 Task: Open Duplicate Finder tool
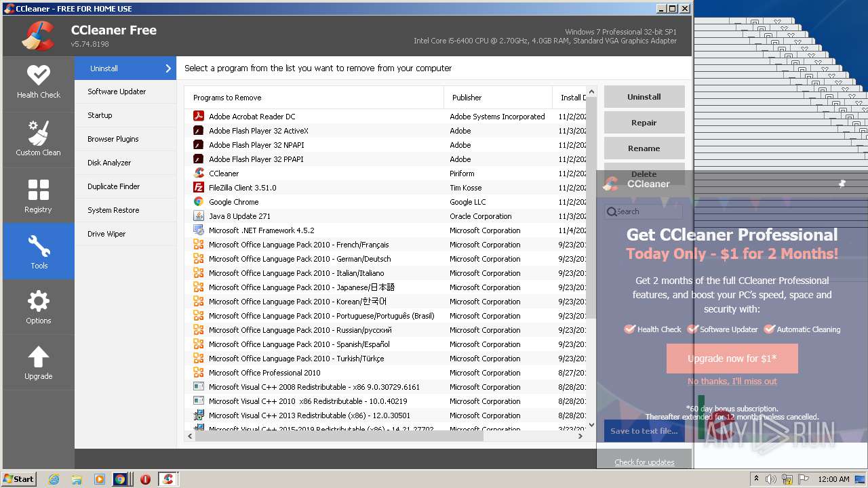[x=125, y=186]
